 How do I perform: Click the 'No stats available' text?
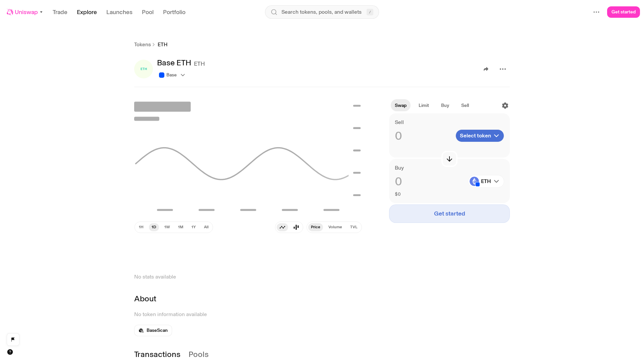pyautogui.click(x=155, y=277)
